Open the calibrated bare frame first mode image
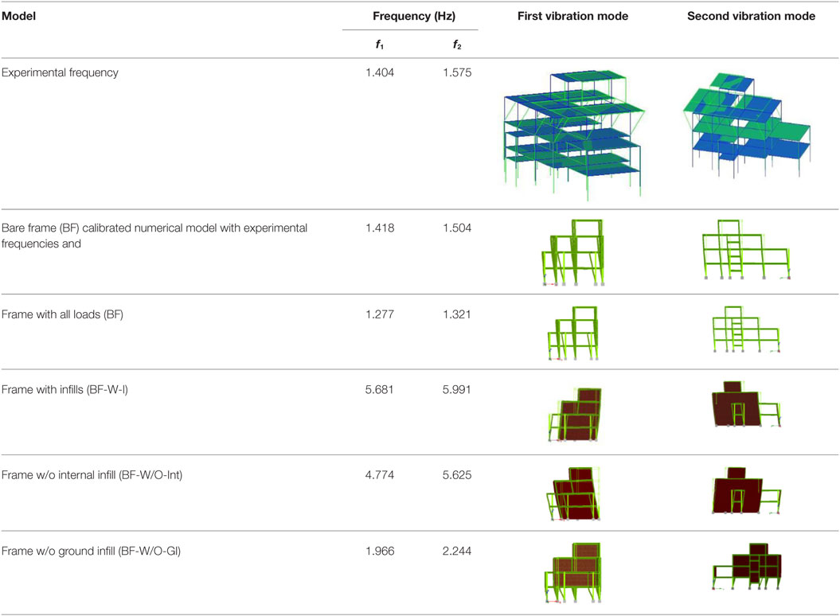The width and height of the screenshot is (840, 616). (574, 252)
